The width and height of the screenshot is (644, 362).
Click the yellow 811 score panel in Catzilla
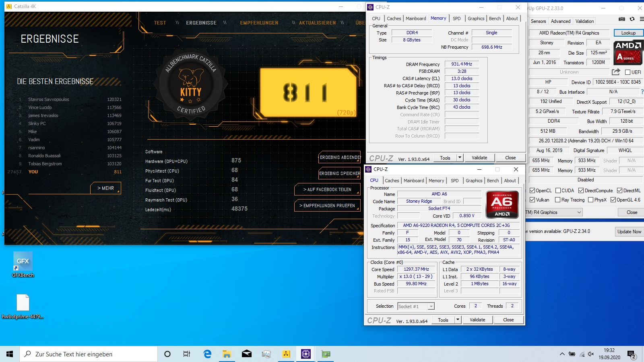click(308, 93)
